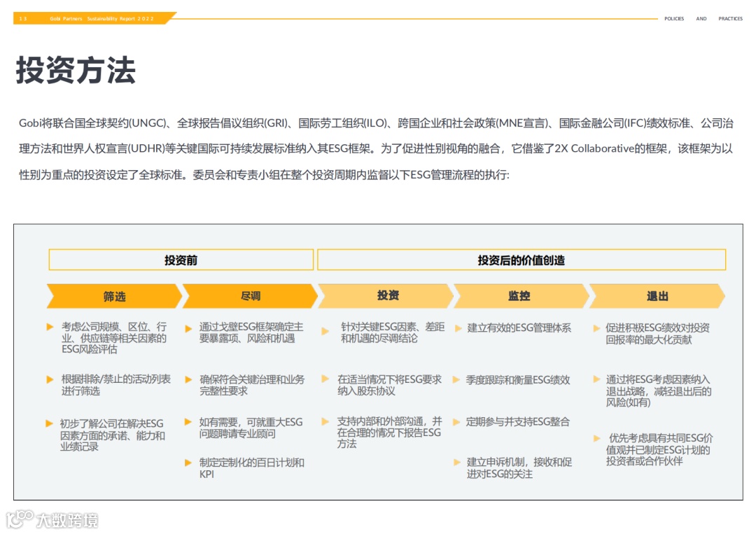This screenshot has width=756, height=534.
Task: Select the 投资后的价值创造 phase header box
Action: [521, 260]
